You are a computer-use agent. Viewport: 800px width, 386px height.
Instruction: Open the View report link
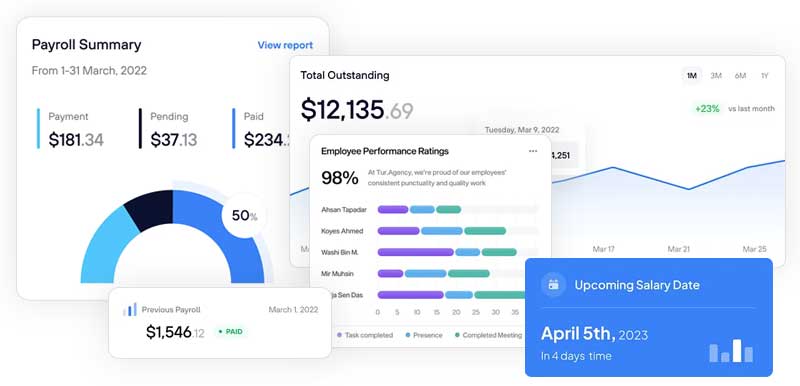coord(285,45)
